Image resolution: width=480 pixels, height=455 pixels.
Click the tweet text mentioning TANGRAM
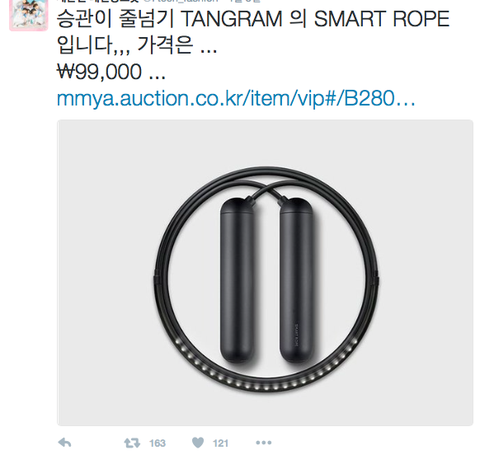click(x=253, y=19)
